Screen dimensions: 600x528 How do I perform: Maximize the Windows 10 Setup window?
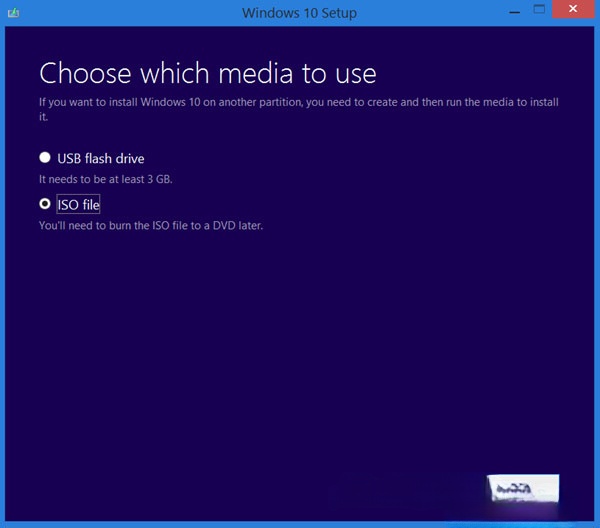pyautogui.click(x=539, y=10)
